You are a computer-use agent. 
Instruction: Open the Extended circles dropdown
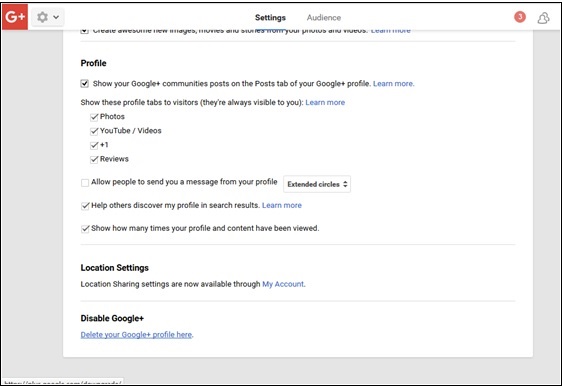pos(317,184)
